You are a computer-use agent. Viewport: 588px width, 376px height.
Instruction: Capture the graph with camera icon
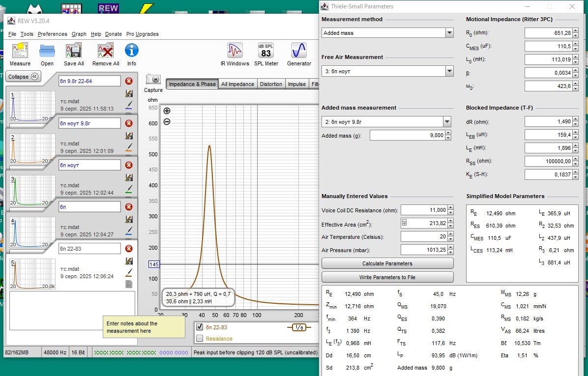click(153, 80)
